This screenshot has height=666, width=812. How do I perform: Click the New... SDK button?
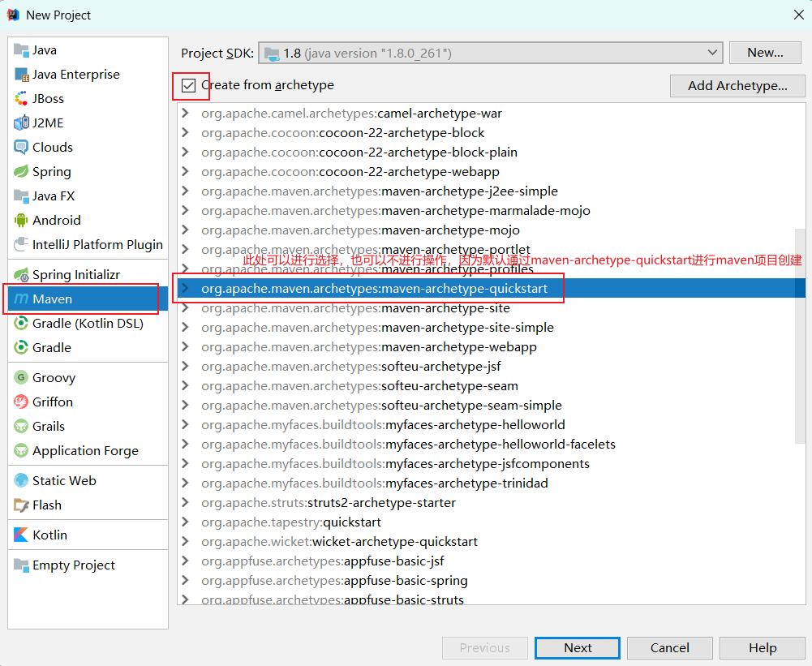click(765, 53)
